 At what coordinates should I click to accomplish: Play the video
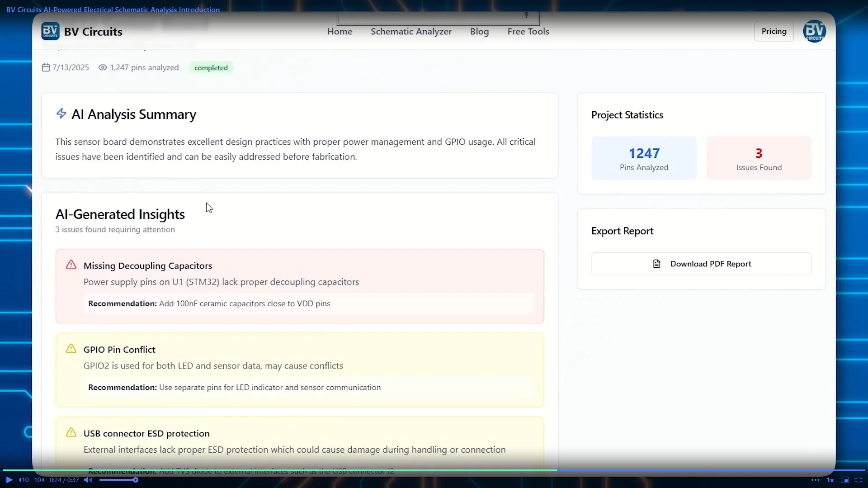(9, 480)
